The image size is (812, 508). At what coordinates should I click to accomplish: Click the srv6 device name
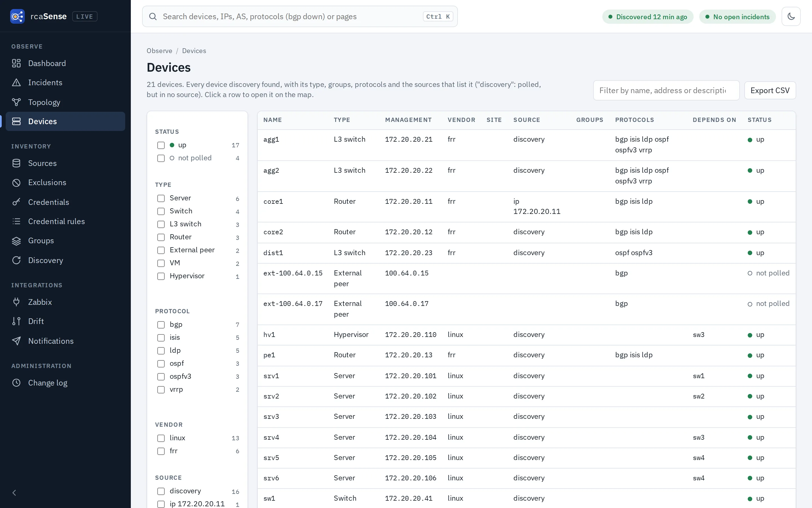click(271, 478)
